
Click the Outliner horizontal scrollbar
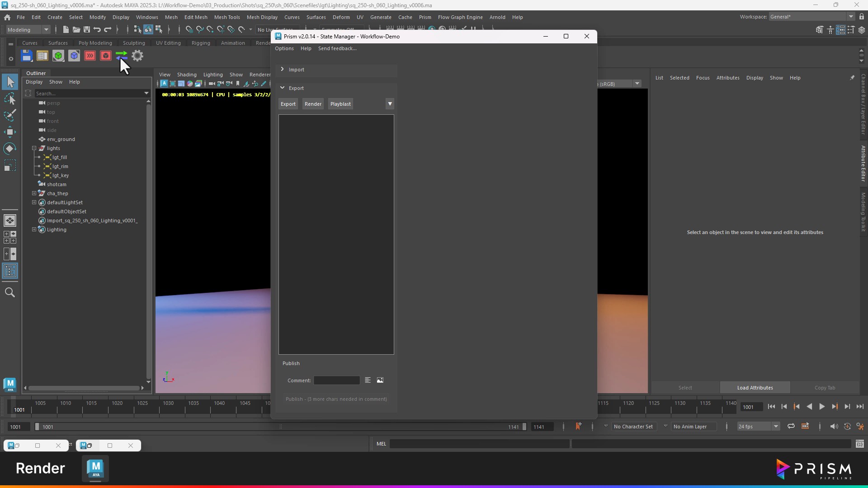click(x=84, y=388)
